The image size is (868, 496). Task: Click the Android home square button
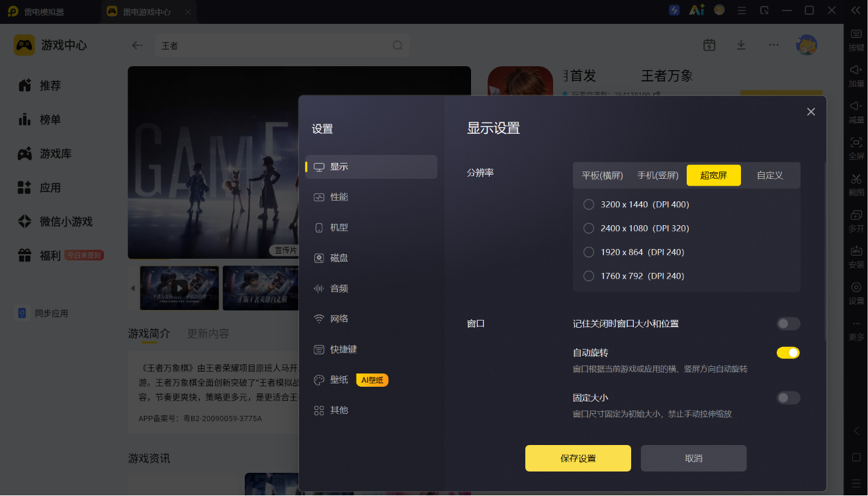(x=856, y=457)
